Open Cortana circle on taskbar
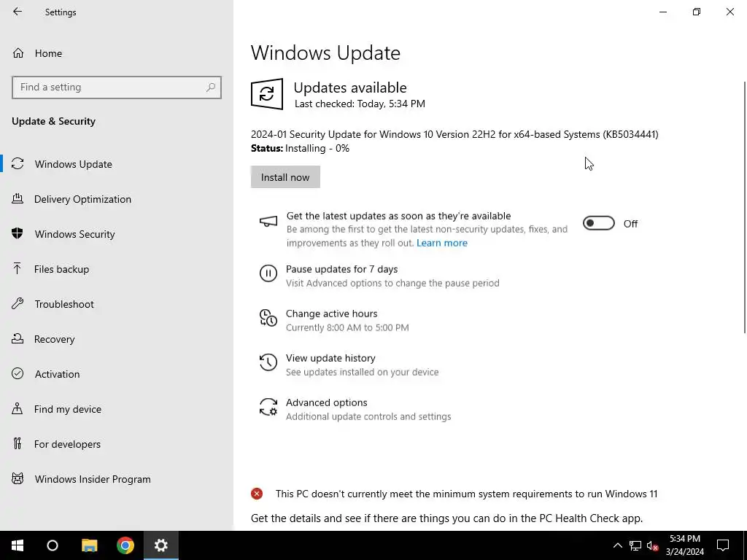Screen dimensions: 747x560 [53, 545]
